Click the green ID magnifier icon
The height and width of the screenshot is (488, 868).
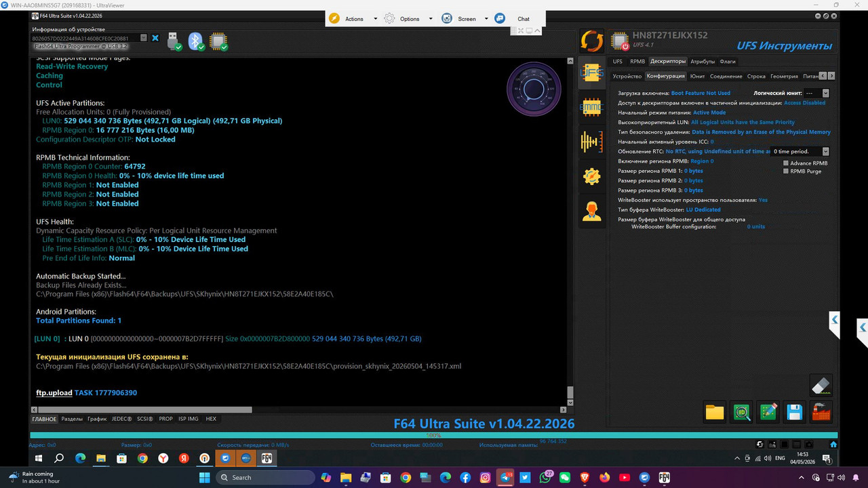[742, 411]
